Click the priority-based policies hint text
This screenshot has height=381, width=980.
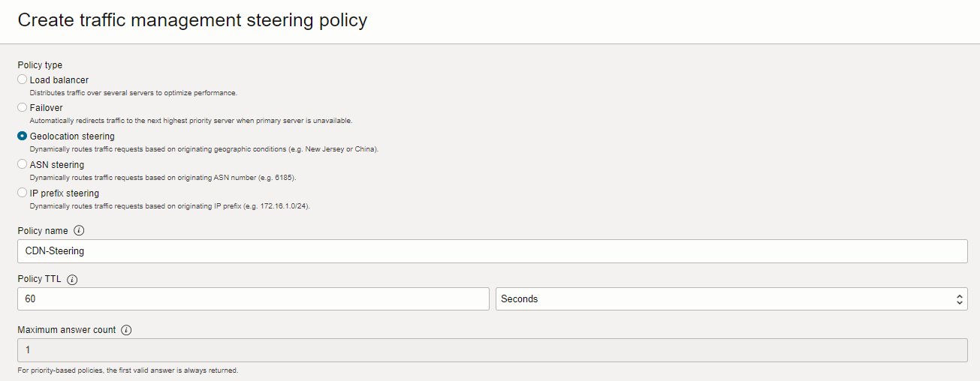click(x=128, y=370)
